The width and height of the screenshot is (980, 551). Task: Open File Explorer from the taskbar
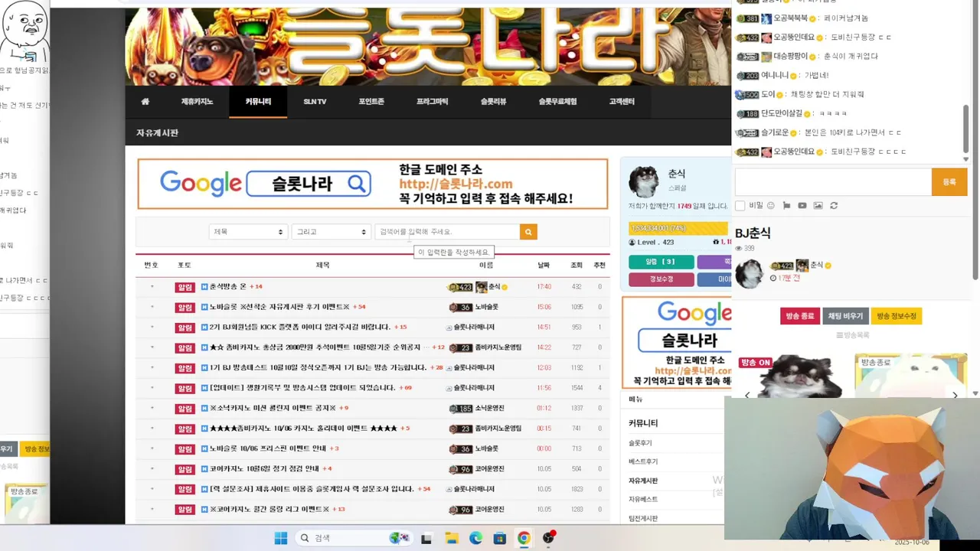(x=451, y=538)
